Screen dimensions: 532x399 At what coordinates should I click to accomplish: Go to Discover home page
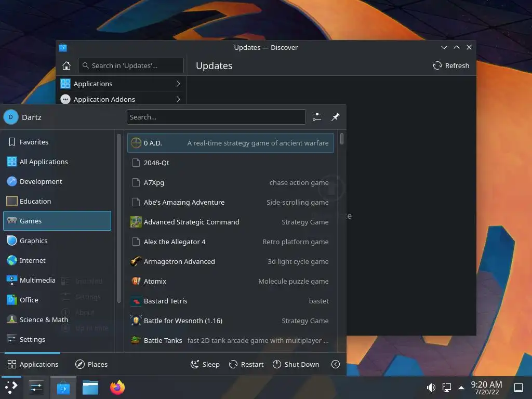pos(66,65)
